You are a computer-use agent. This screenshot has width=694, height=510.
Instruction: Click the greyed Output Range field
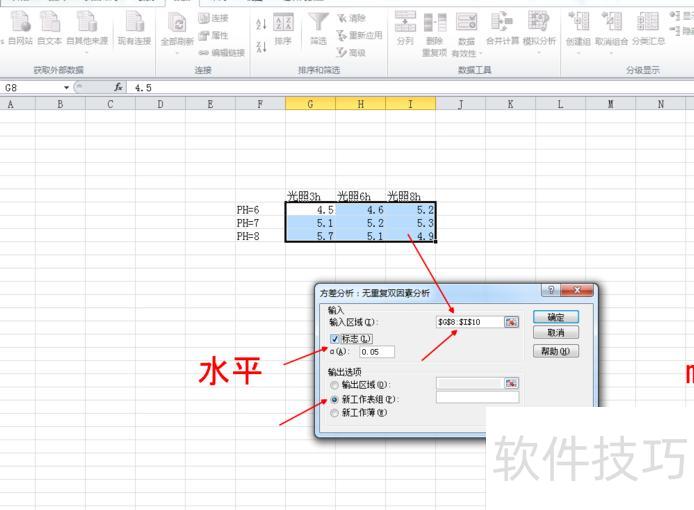pyautogui.click(x=470, y=383)
